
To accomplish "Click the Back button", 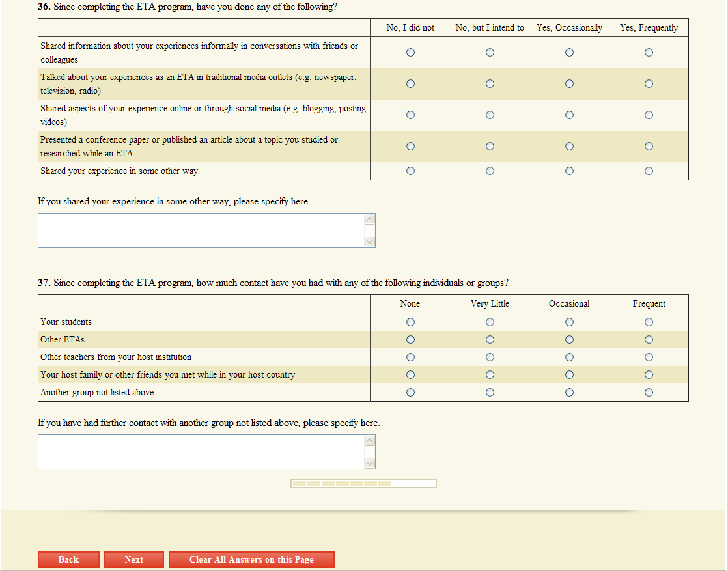I will coord(68,560).
